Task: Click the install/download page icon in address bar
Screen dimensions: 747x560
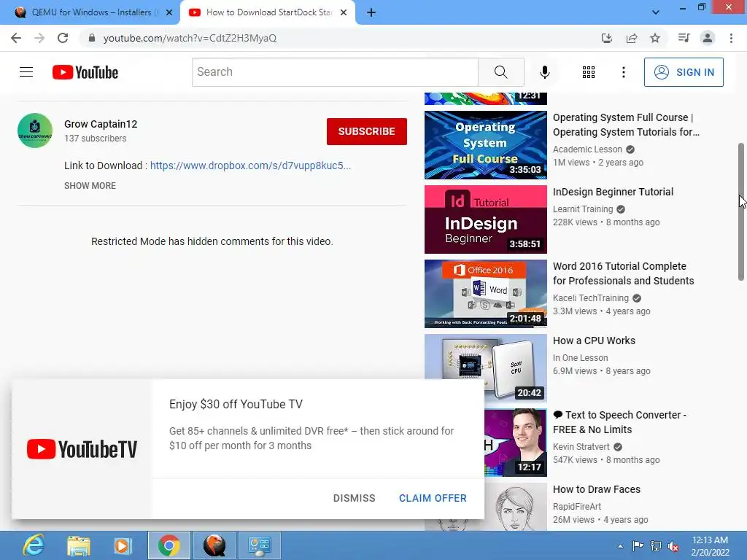Action: [606, 38]
